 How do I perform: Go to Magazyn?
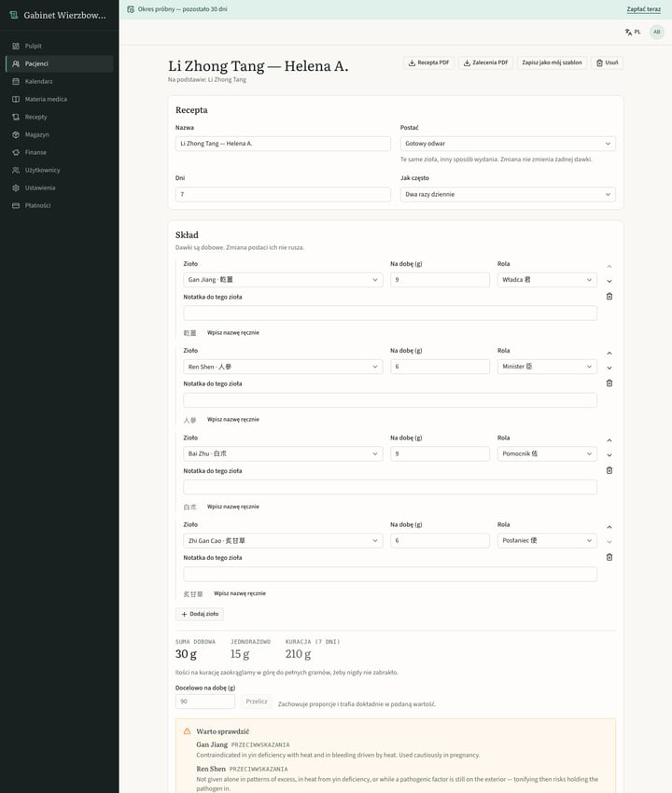[59, 134]
